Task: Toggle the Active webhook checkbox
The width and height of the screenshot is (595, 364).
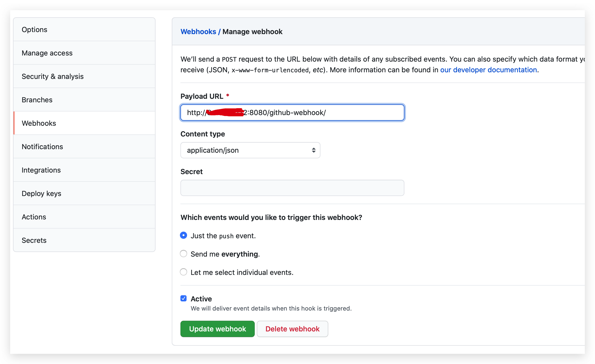Action: click(183, 298)
